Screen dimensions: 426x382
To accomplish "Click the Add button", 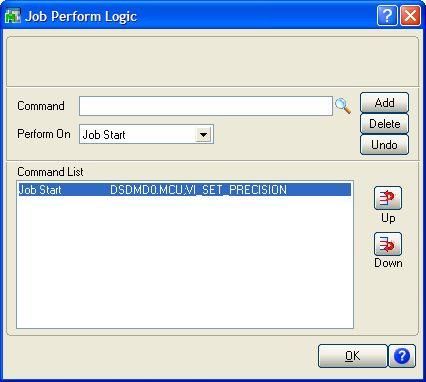I will point(384,103).
